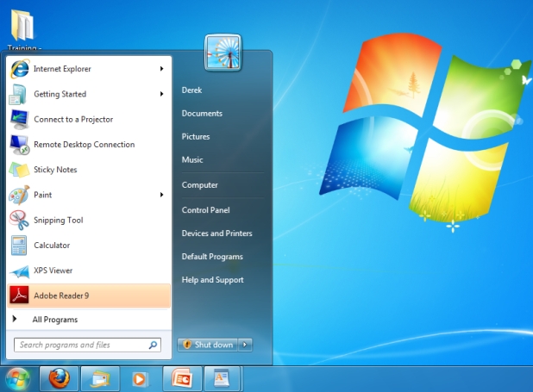Open Help and Support
Viewport: 533px width, 392px height.
point(212,280)
